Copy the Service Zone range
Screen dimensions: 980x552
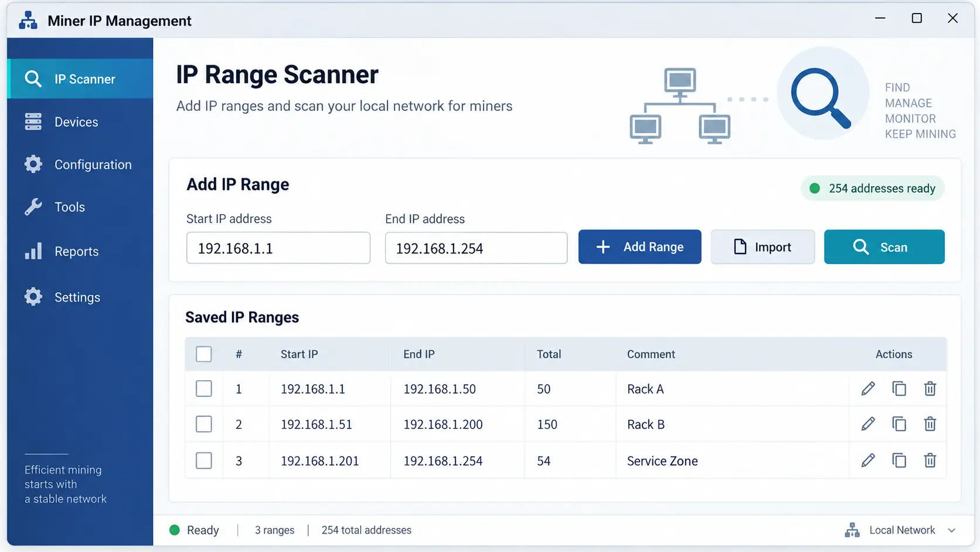[x=899, y=460]
